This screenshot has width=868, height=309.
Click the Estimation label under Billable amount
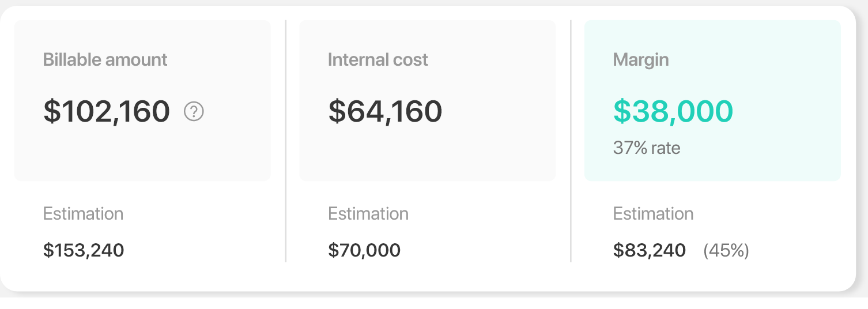83,214
